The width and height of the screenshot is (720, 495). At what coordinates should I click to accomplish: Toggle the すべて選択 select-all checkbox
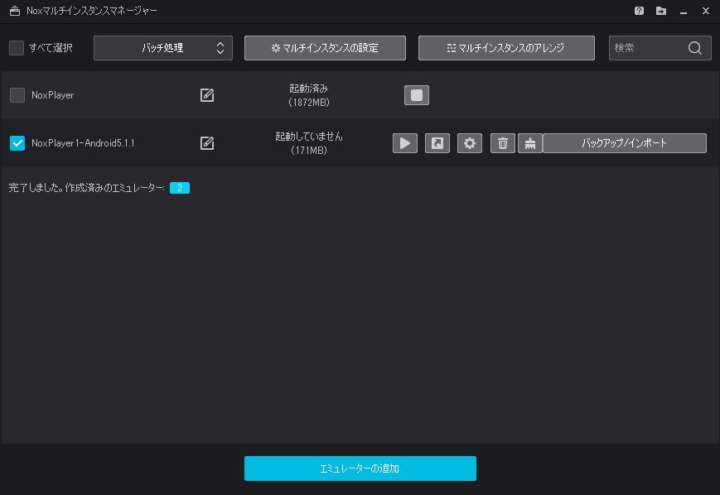point(17,48)
